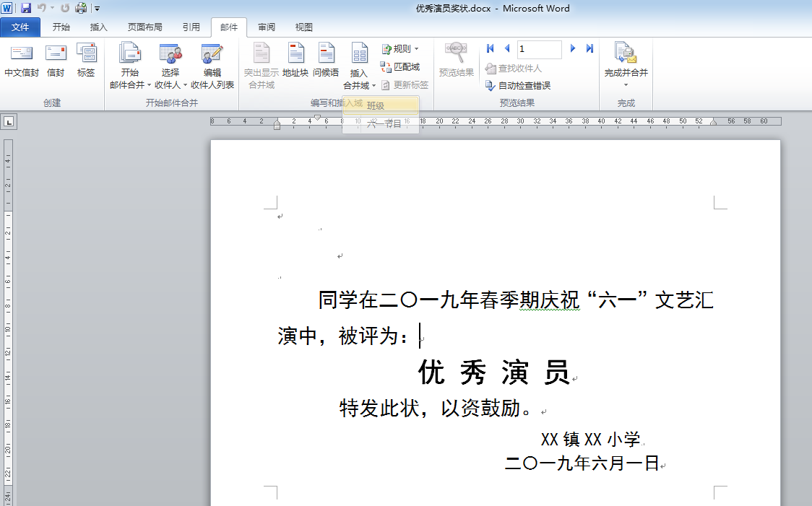The width and height of the screenshot is (812, 506).
Task: Click 匹配域 button
Action: click(x=399, y=66)
